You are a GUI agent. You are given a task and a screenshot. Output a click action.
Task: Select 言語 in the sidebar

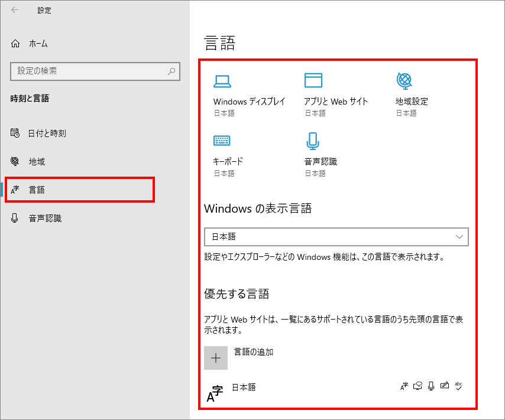(80, 190)
